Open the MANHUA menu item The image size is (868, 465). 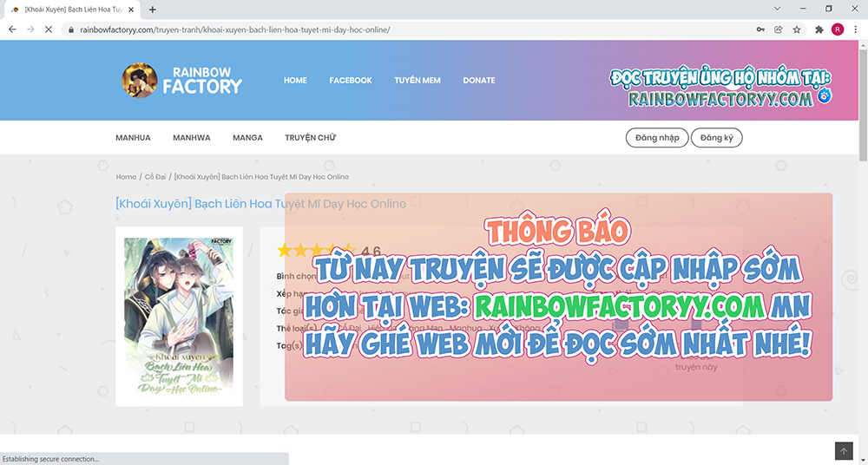click(x=133, y=138)
